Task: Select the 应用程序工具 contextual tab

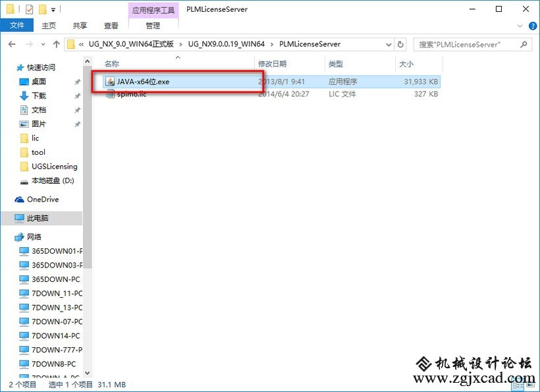Action: (153, 10)
